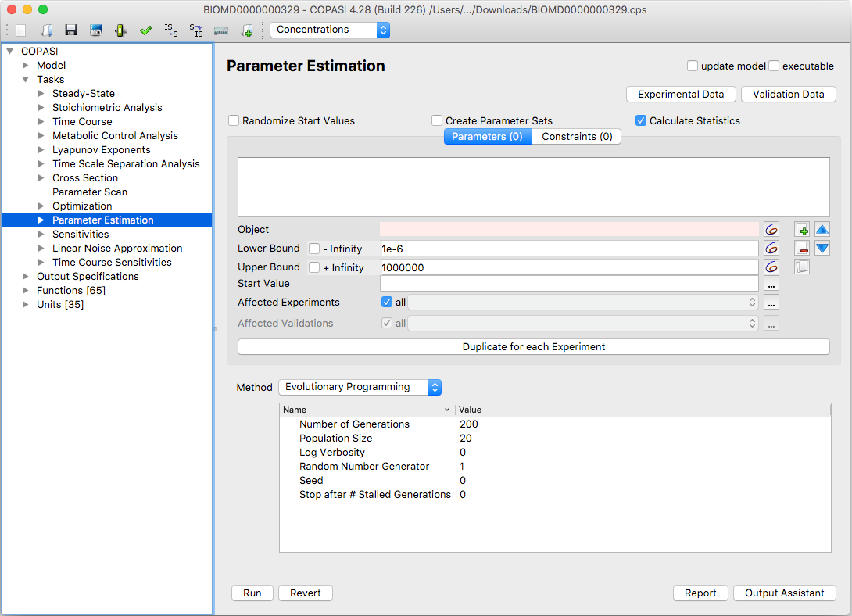
Task: Open Affected Experiments ellipsis button
Action: (x=771, y=302)
